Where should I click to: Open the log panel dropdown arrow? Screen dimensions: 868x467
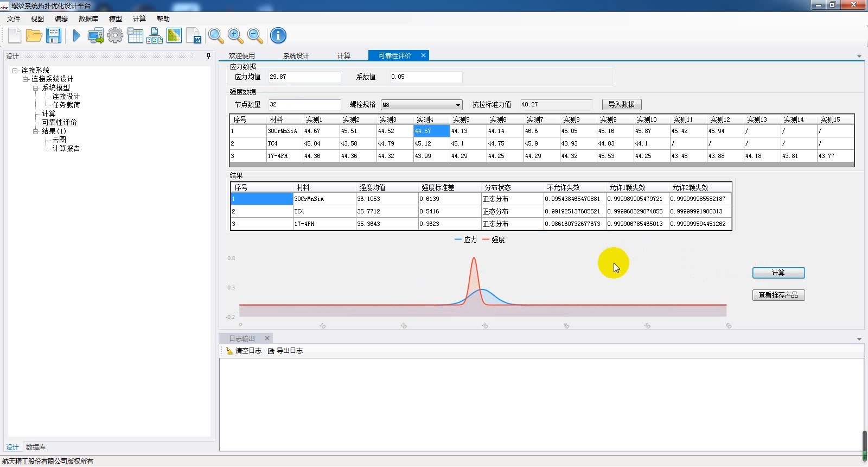[859, 339]
